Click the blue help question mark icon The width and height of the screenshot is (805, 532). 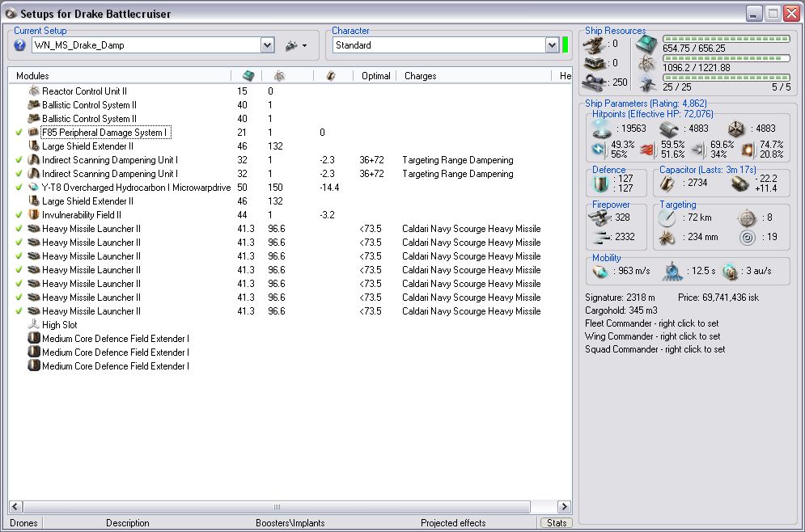pos(19,45)
